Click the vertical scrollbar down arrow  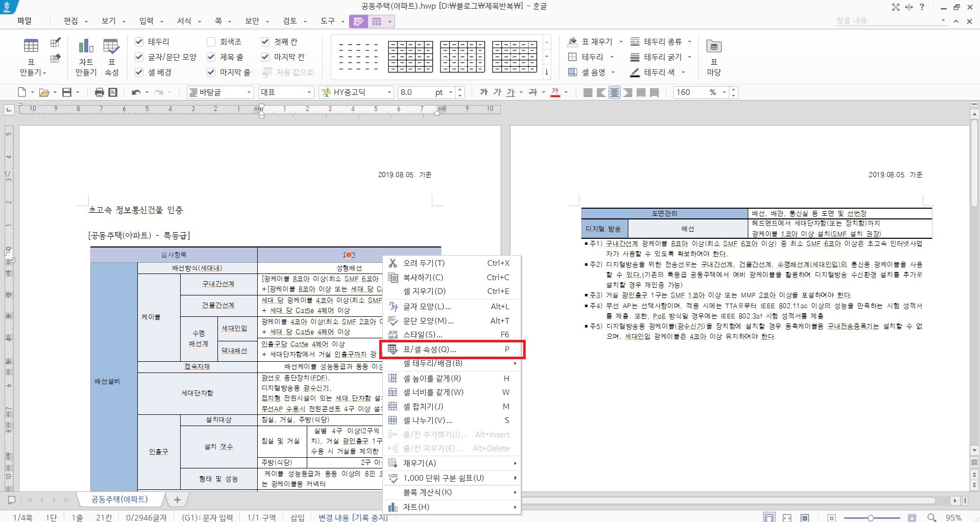(974, 451)
